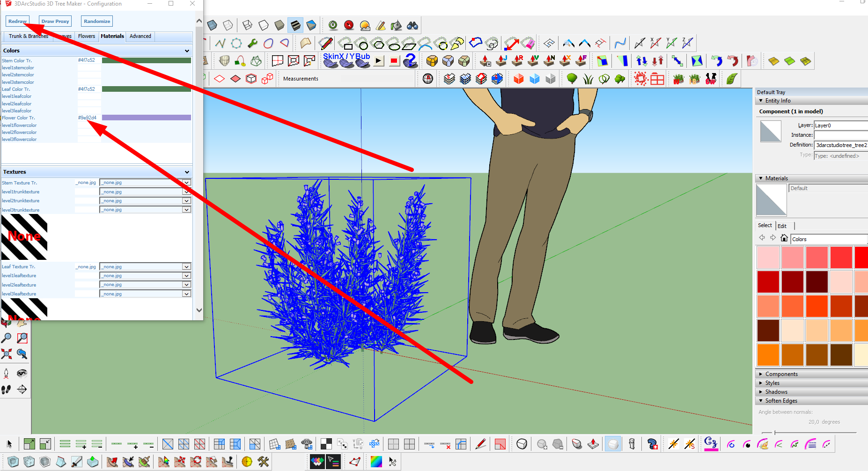Click the black play button icon

pyautogui.click(x=379, y=61)
